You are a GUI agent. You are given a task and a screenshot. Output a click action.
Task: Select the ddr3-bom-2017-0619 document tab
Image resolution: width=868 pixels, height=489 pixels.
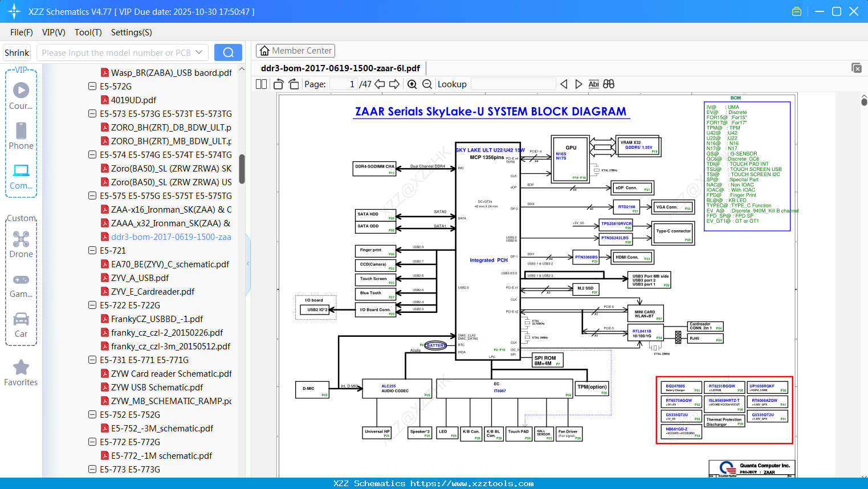click(x=340, y=68)
